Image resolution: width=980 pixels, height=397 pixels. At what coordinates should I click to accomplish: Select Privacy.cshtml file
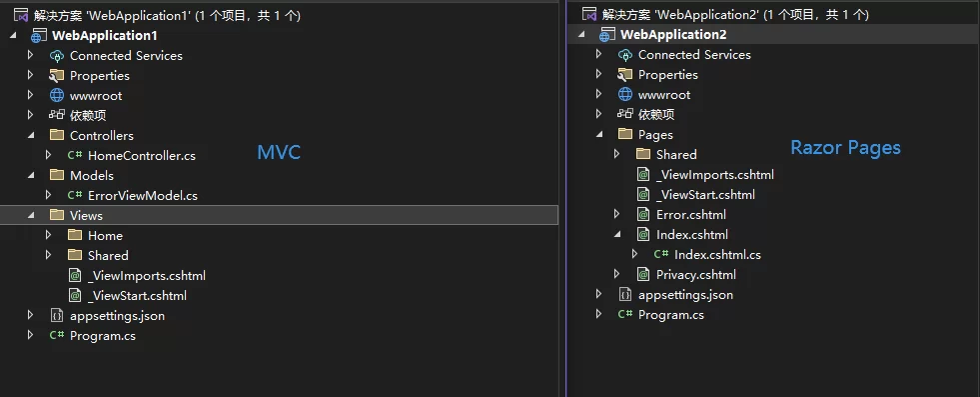click(696, 274)
